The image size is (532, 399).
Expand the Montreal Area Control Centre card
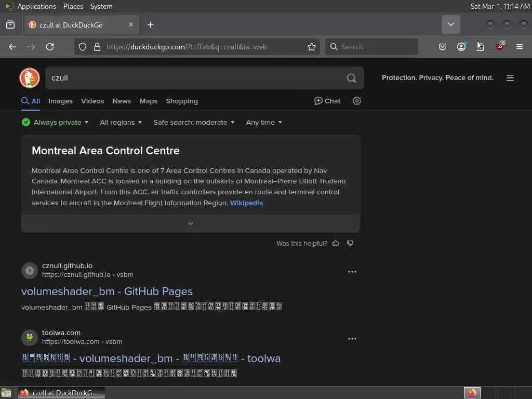click(x=191, y=223)
